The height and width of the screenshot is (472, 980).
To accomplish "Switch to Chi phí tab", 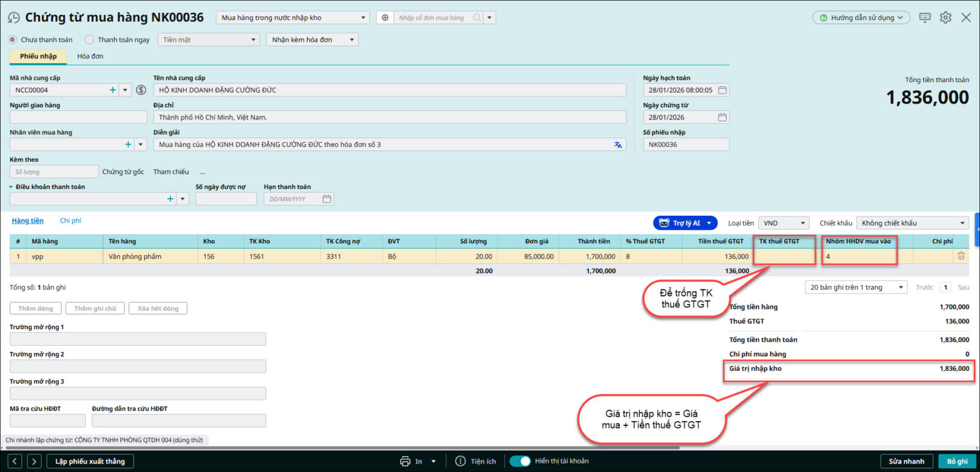I will pyautogui.click(x=70, y=221).
